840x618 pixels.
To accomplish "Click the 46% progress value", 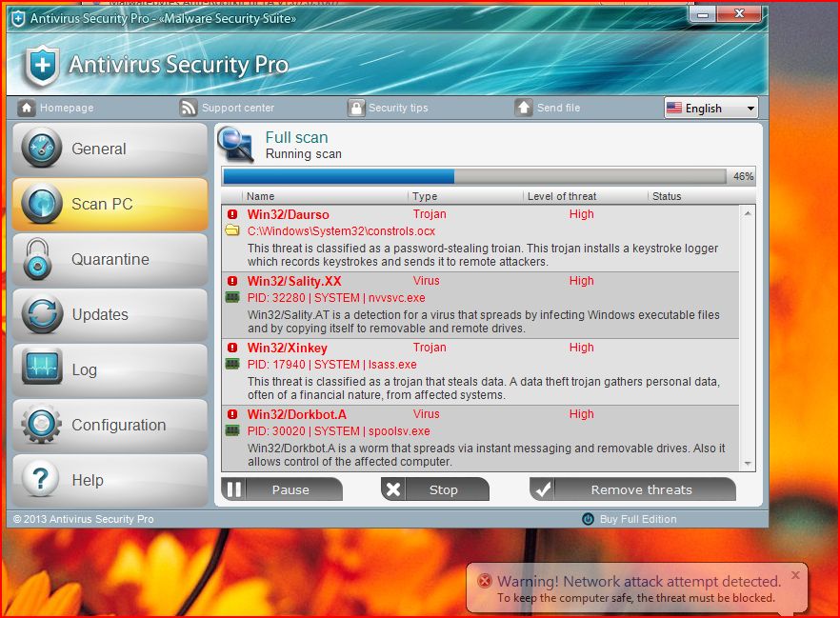I will [x=743, y=176].
